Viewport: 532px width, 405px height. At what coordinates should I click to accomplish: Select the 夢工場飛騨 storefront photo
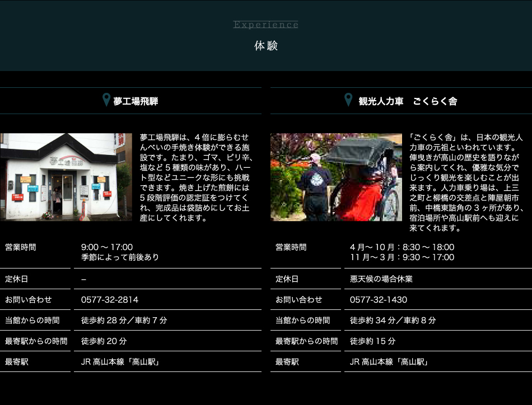click(x=66, y=177)
